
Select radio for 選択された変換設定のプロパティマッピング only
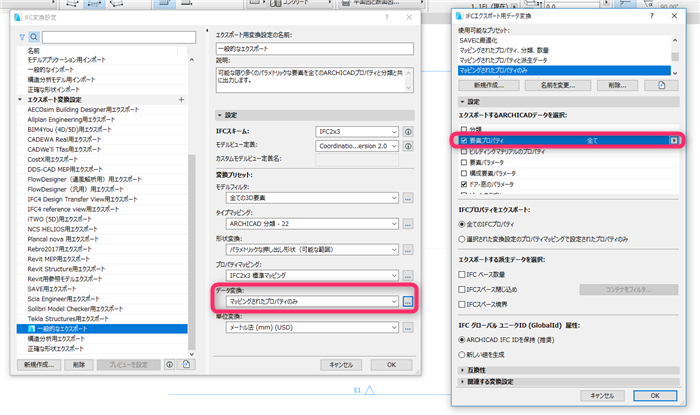tap(462, 239)
